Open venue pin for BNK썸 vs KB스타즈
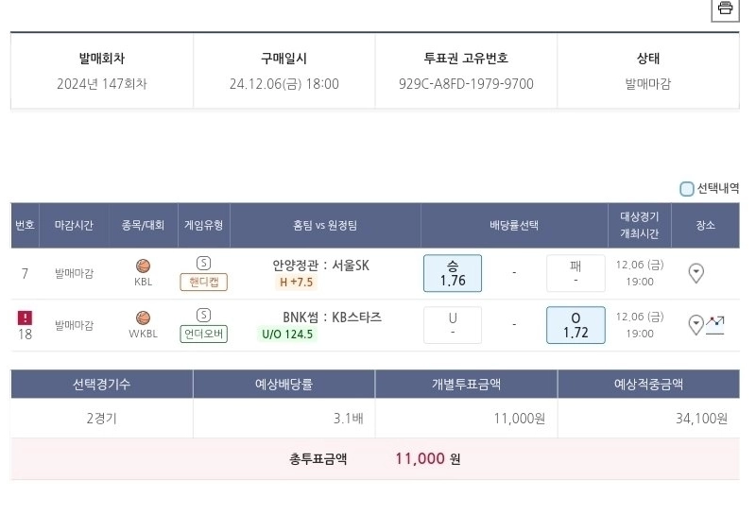This screenshot has width=756, height=532. click(x=696, y=325)
